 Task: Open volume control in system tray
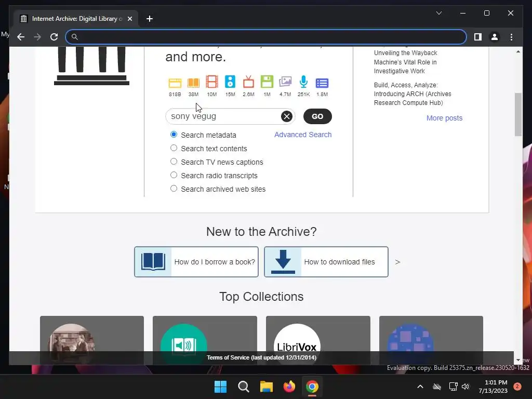pos(465,387)
